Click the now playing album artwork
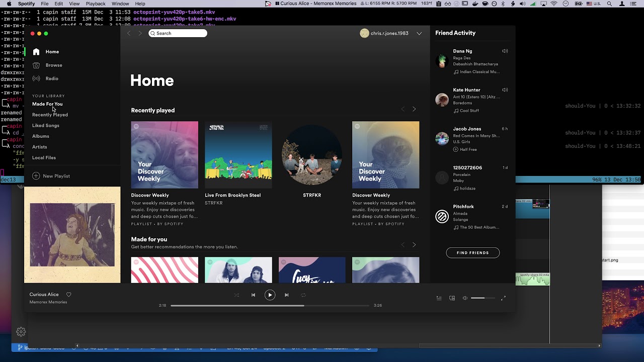Viewport: 644px width, 362px height. pos(72,235)
